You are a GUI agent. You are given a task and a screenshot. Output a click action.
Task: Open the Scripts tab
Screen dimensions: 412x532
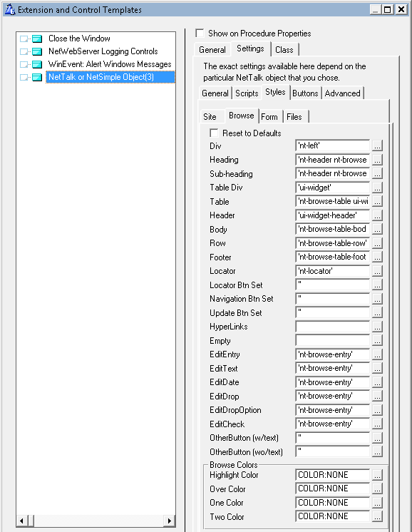point(247,93)
